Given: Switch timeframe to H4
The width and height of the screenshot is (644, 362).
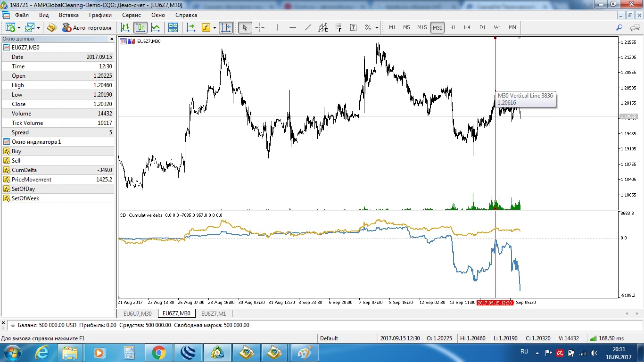Looking at the screenshot, I should click(467, 27).
